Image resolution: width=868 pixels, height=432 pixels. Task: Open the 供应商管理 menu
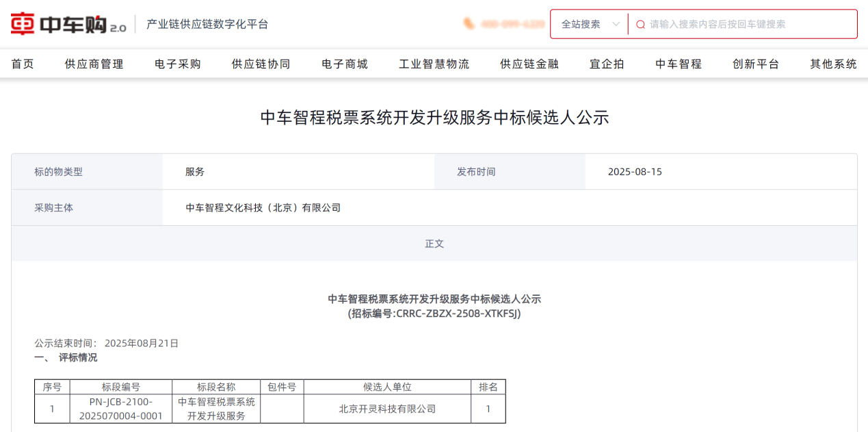94,64
